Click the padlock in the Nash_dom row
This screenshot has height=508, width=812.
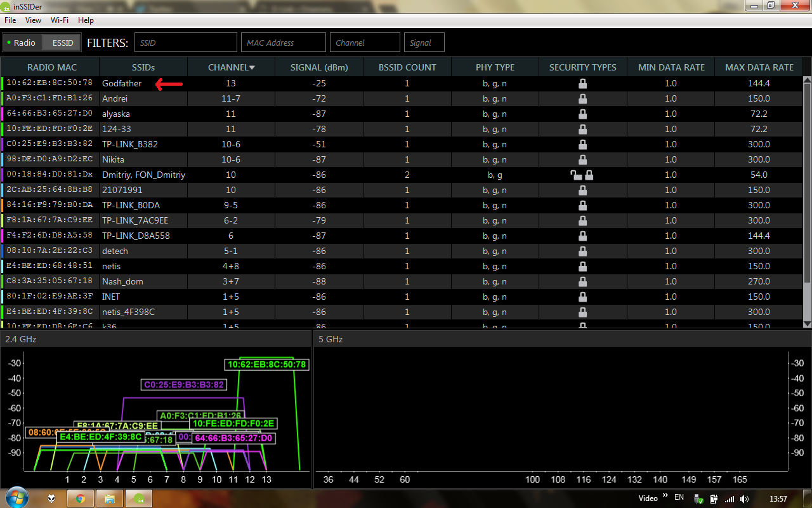click(x=582, y=281)
